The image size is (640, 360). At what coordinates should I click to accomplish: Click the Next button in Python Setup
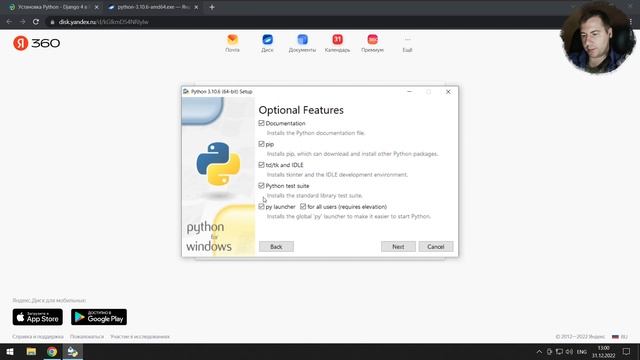(x=398, y=247)
